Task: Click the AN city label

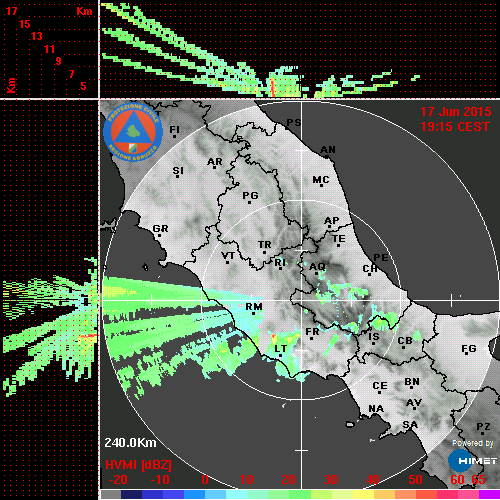Action: pos(328,150)
